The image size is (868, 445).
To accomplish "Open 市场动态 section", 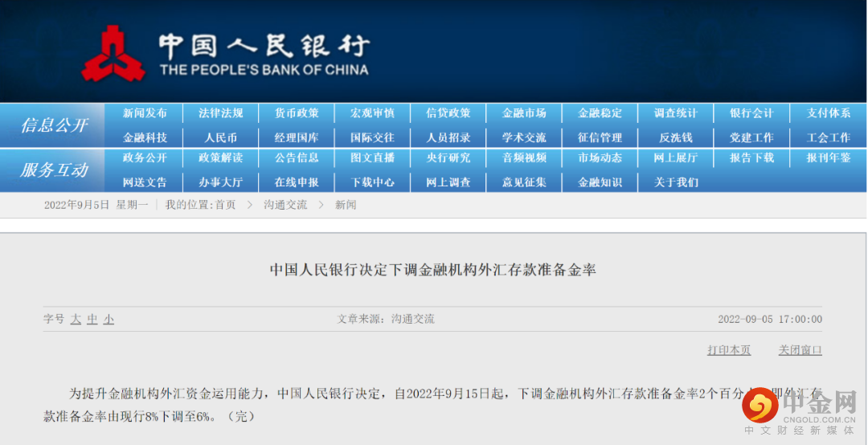I will click(x=600, y=157).
